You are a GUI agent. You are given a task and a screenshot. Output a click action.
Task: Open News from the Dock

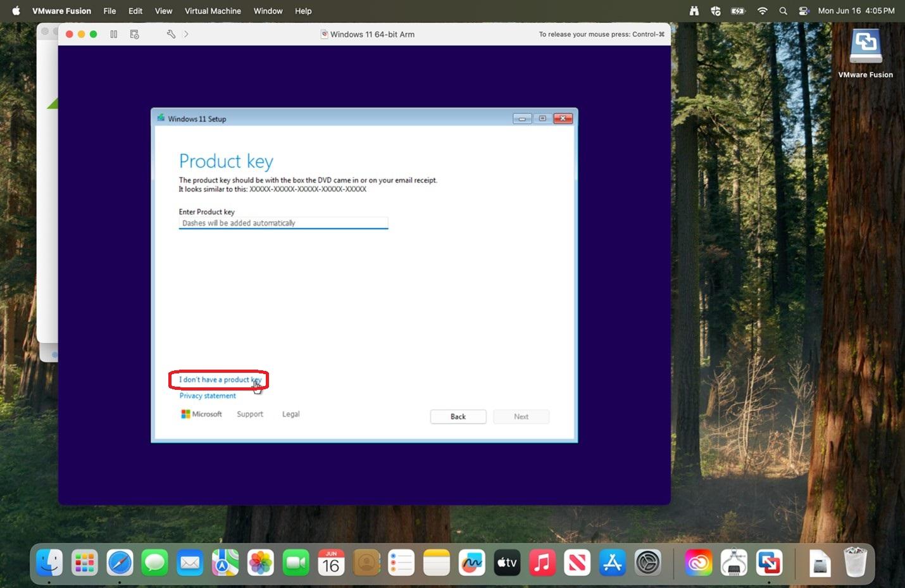577,562
